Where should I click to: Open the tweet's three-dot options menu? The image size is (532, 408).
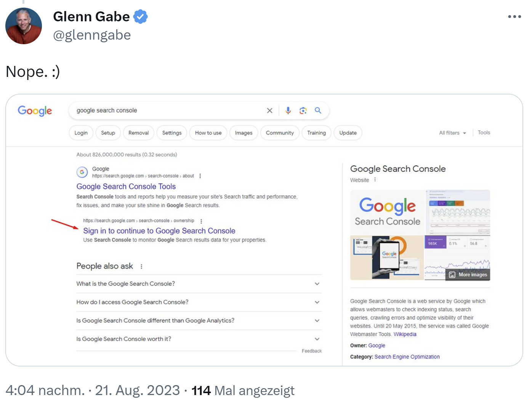pos(514,16)
